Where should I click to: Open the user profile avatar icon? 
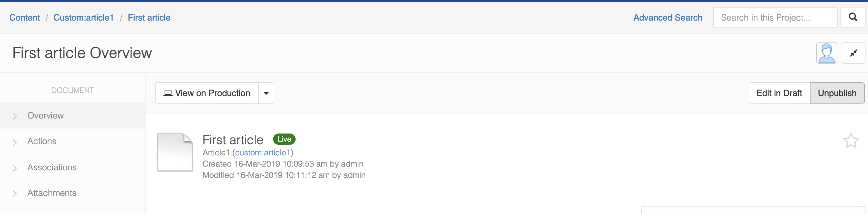(826, 53)
